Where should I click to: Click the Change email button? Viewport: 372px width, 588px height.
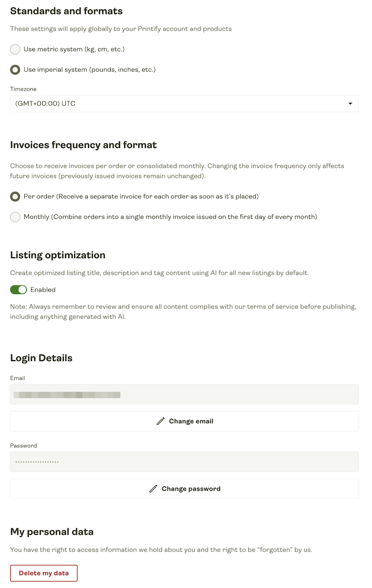coord(184,421)
